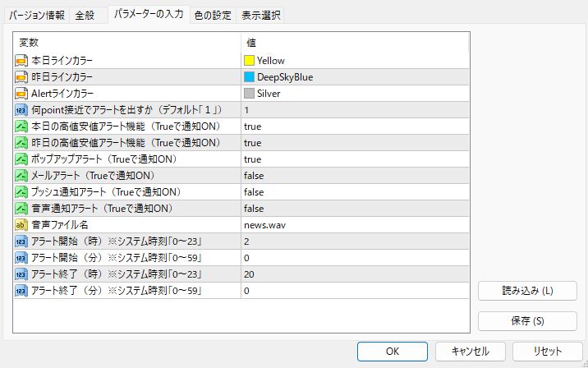
Task: Switch to the バージョン情報 tab
Action: coord(38,15)
